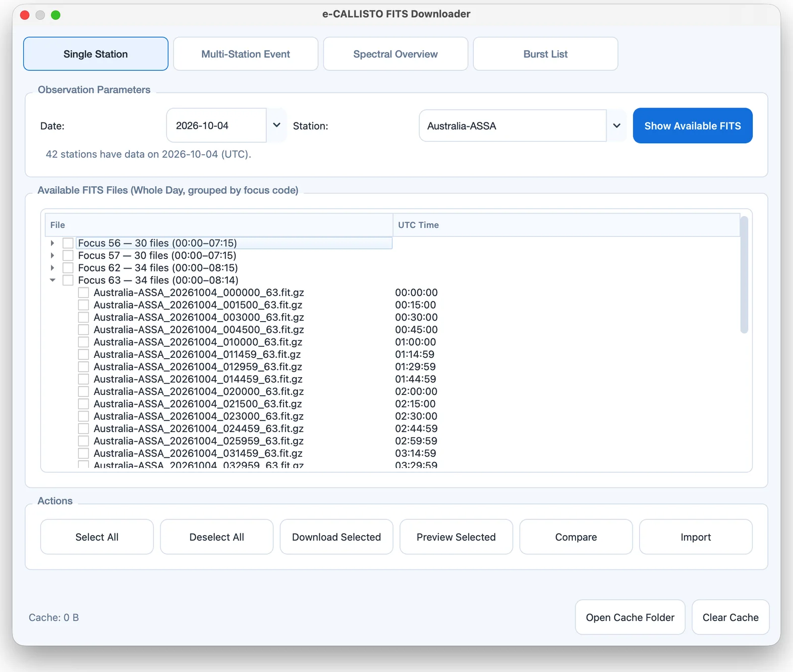Image resolution: width=793 pixels, height=672 pixels.
Task: Click the Station field showing Australia-ASSA
Action: pos(512,126)
